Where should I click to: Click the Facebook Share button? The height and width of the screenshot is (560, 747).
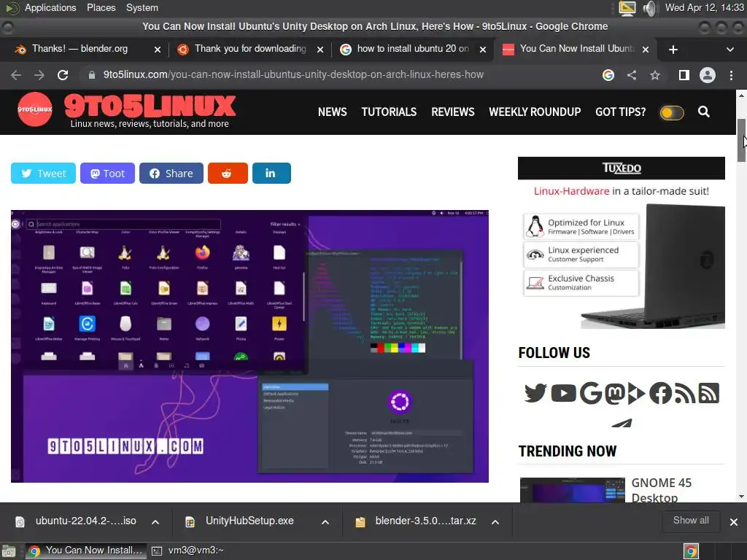(171, 173)
